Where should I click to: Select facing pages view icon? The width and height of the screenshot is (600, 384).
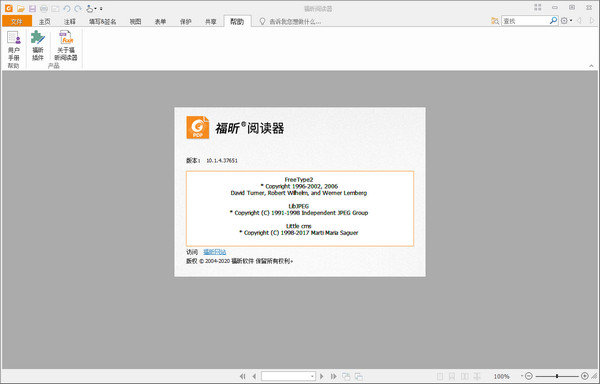coord(465,376)
